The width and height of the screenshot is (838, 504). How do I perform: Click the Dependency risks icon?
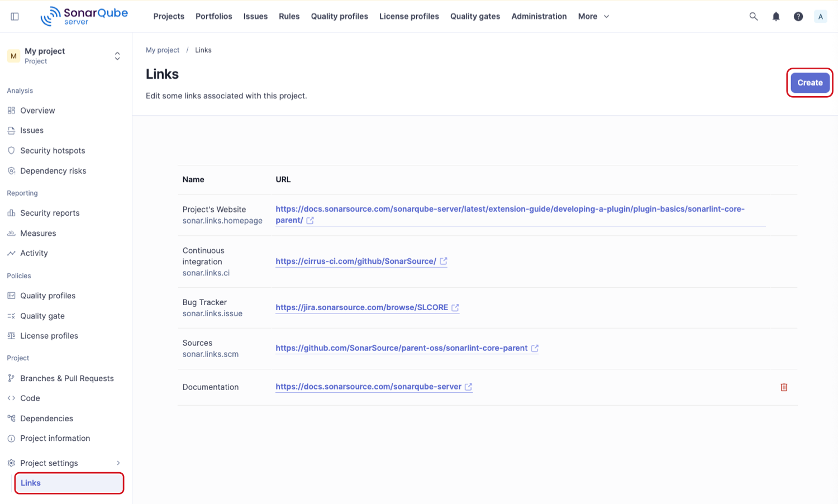click(x=11, y=171)
